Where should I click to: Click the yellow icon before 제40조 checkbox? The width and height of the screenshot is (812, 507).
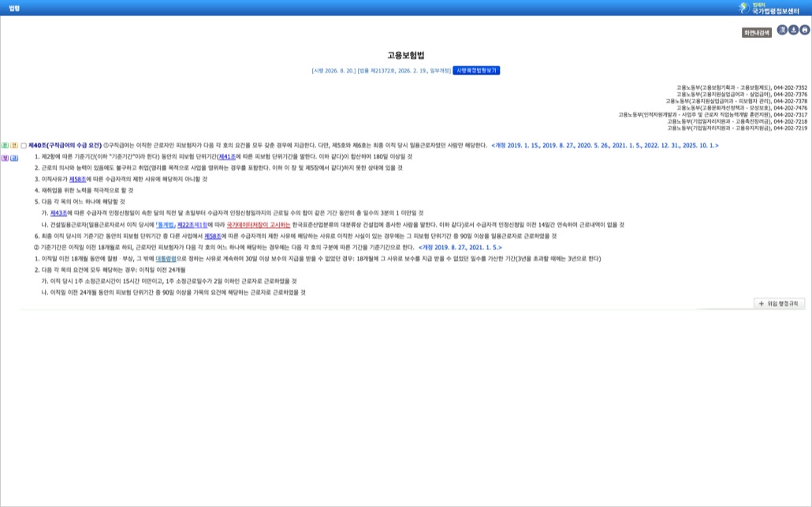(x=14, y=146)
